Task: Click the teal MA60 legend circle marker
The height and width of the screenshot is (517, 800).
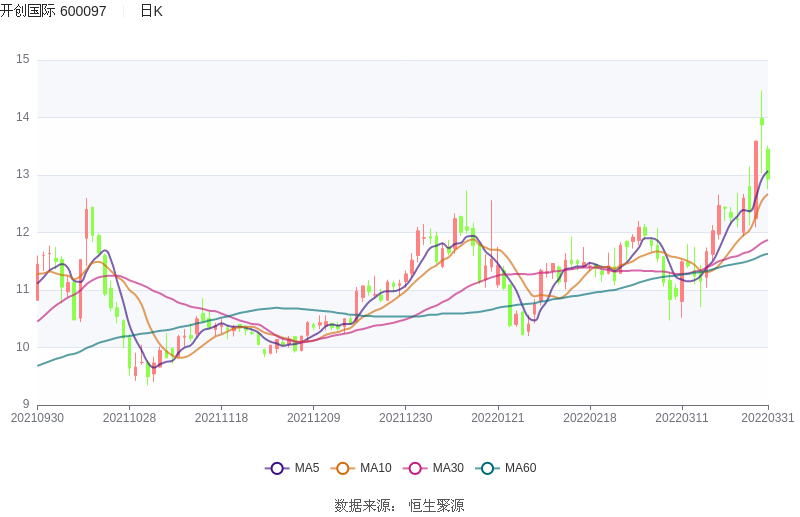Action: click(x=488, y=468)
